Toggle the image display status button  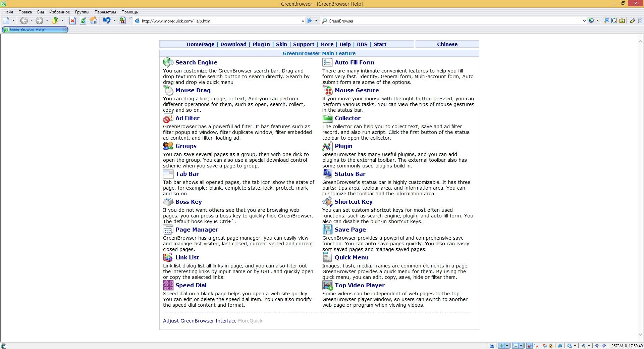click(x=516, y=346)
